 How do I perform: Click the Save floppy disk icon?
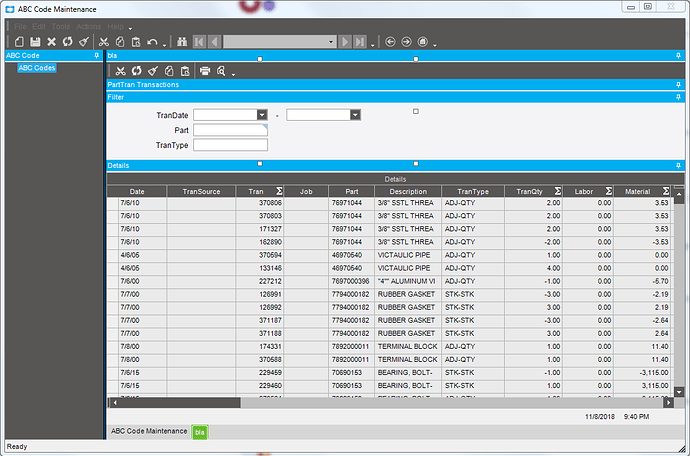pyautogui.click(x=35, y=42)
